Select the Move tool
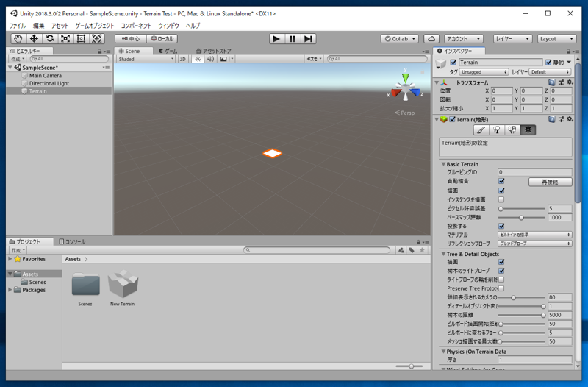This screenshot has width=588, height=387. tap(34, 39)
